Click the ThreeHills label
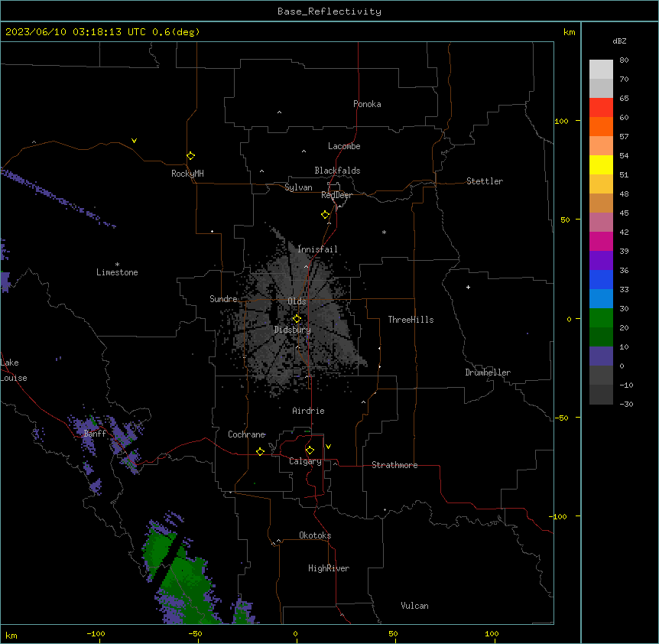Image resolution: width=659 pixels, height=644 pixels. 411,320
